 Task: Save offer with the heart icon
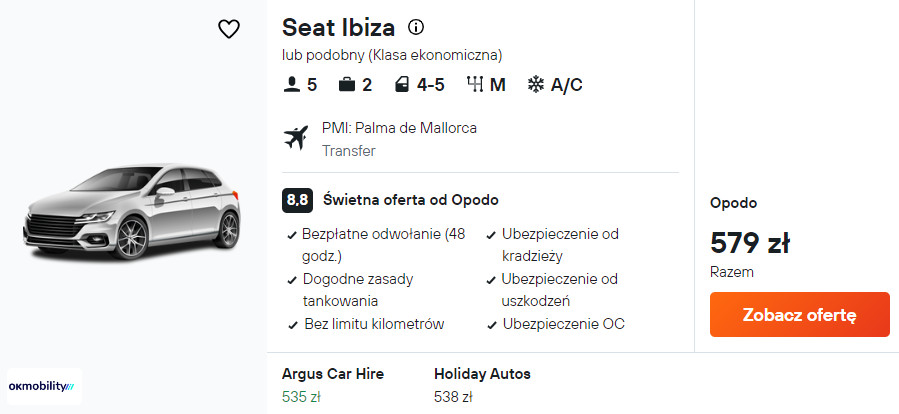[x=229, y=29]
